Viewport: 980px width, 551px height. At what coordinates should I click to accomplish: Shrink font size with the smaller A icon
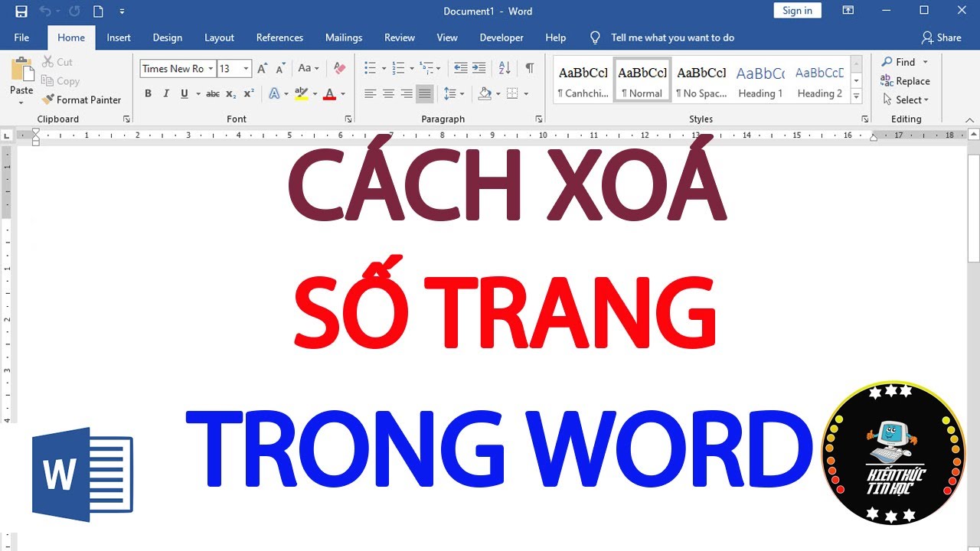pos(281,69)
